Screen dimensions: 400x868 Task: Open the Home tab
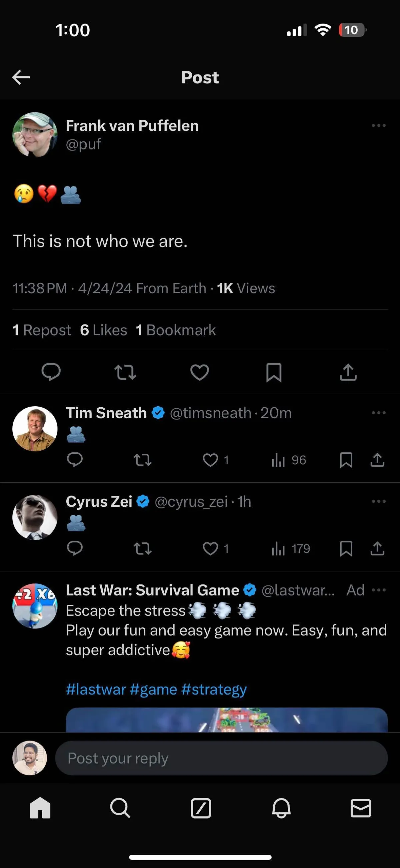[40, 808]
